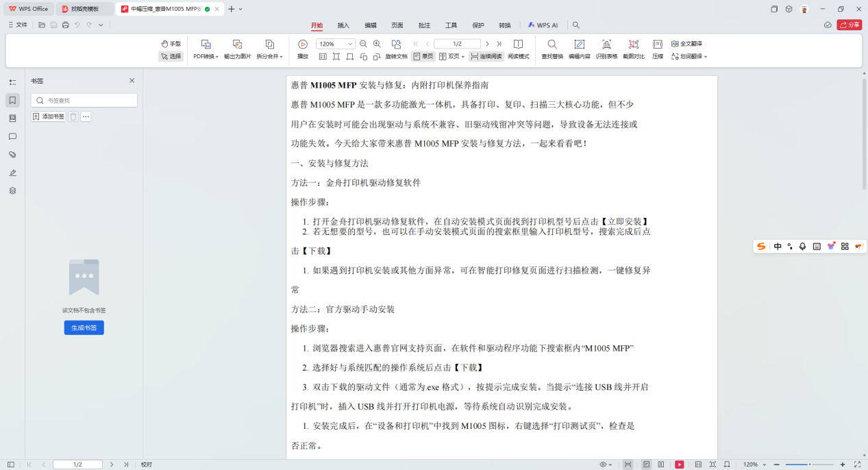Open more bookmark options (three dots)
The height and width of the screenshot is (470, 868).
click(x=86, y=116)
